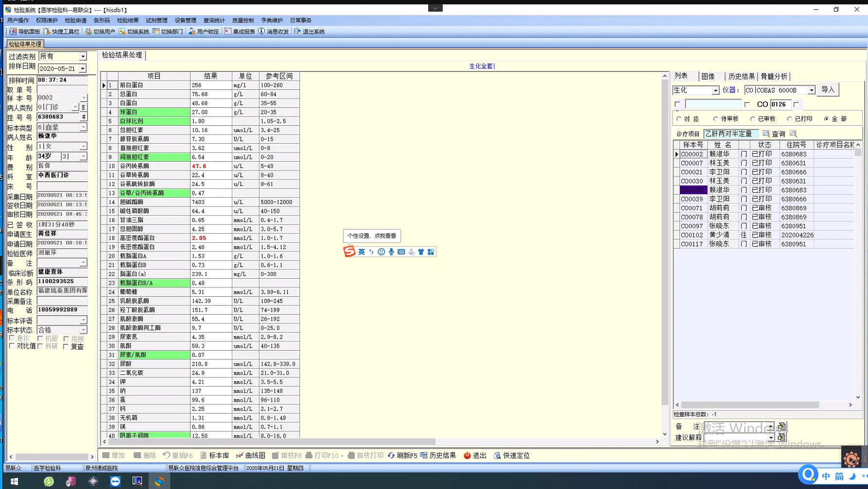This screenshot has height=489, width=868.
Task: Click 退出系统 to exit the system
Action: pyautogui.click(x=309, y=32)
